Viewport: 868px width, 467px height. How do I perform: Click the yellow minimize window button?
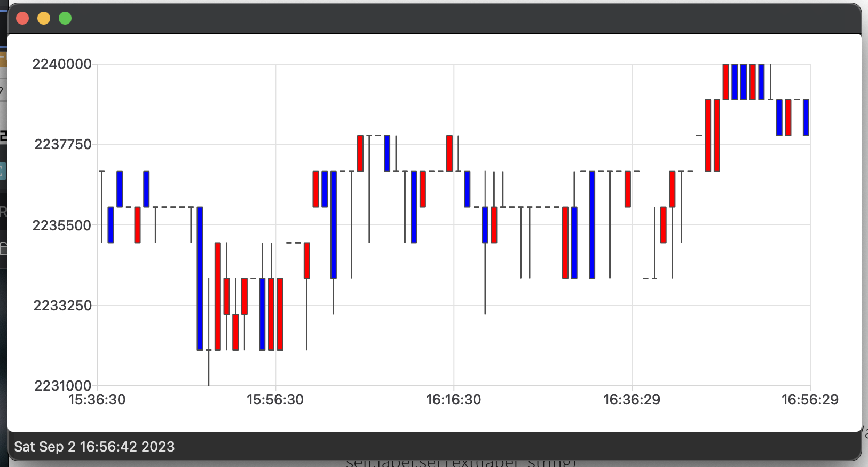(x=44, y=18)
